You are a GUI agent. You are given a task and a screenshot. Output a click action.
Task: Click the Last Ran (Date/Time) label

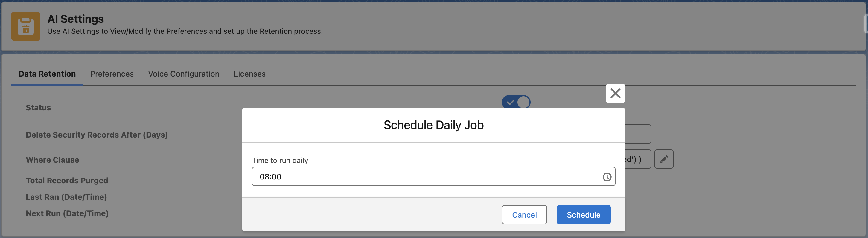point(66,197)
